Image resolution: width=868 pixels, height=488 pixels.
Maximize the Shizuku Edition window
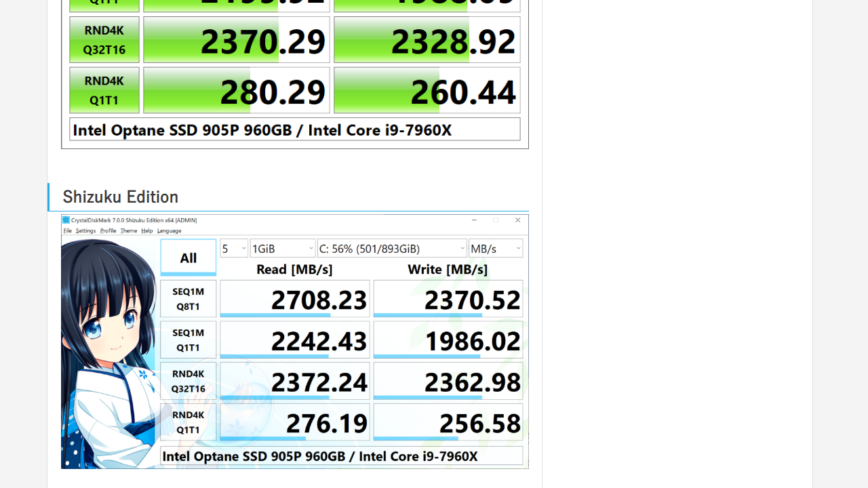pyautogui.click(x=496, y=220)
